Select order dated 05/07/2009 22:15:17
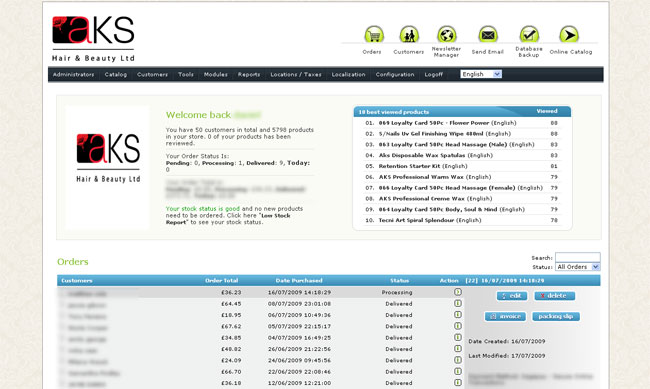The width and height of the screenshot is (650, 389). (x=299, y=326)
